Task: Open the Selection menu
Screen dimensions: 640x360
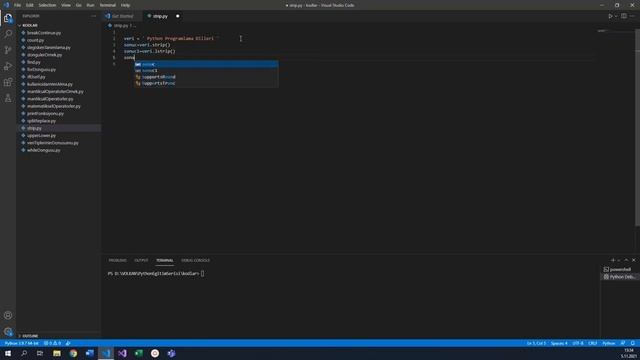Action: (47, 5)
